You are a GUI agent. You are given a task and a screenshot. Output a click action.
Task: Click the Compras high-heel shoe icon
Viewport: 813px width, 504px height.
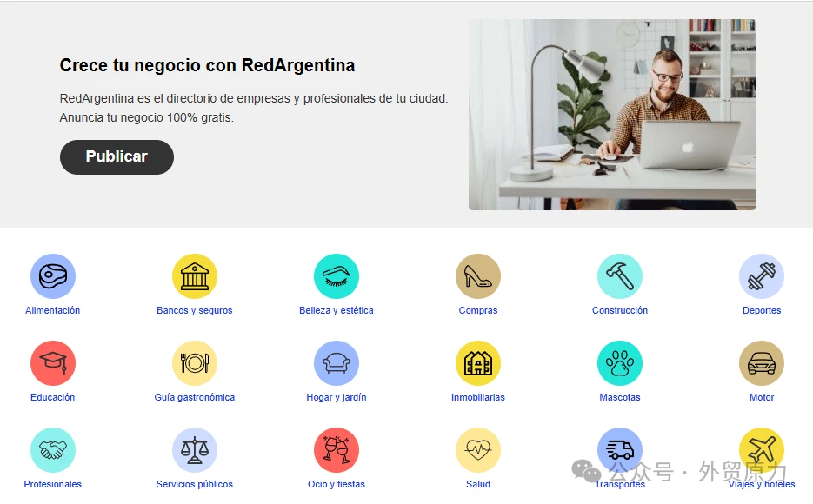coord(478,276)
